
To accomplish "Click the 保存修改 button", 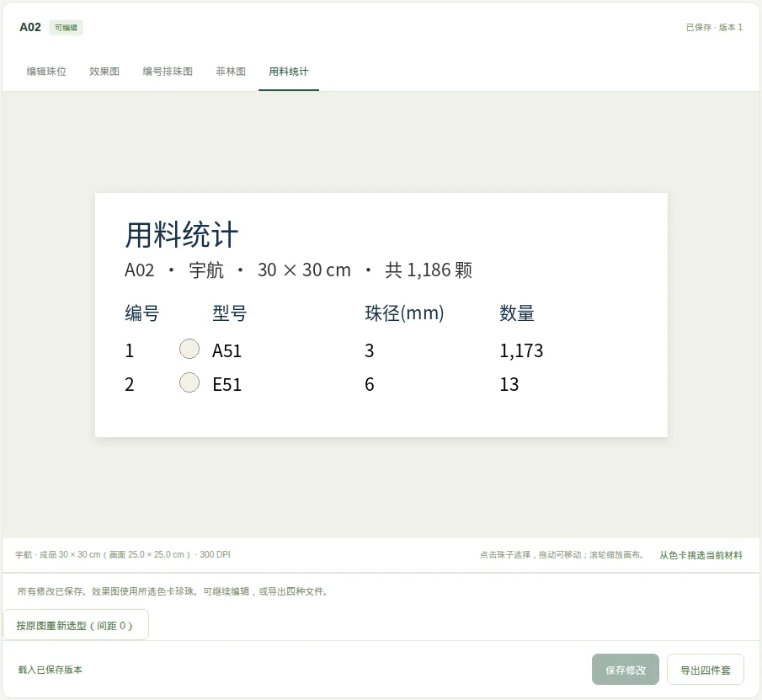I will (626, 670).
